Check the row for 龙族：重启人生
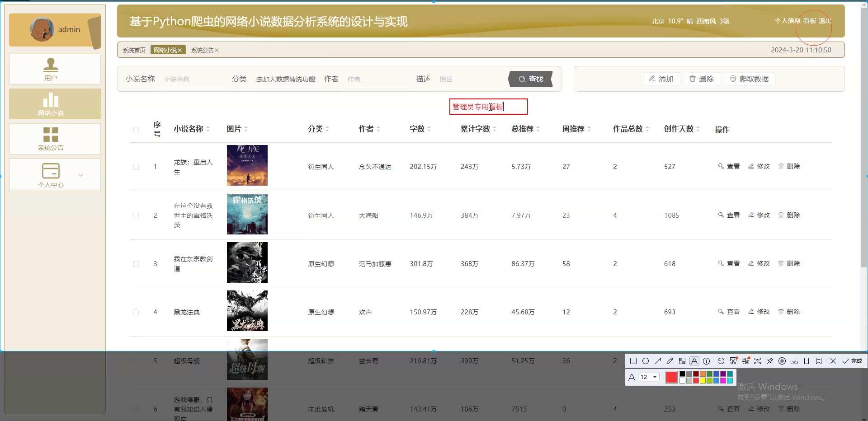This screenshot has height=421, width=868. [136, 167]
